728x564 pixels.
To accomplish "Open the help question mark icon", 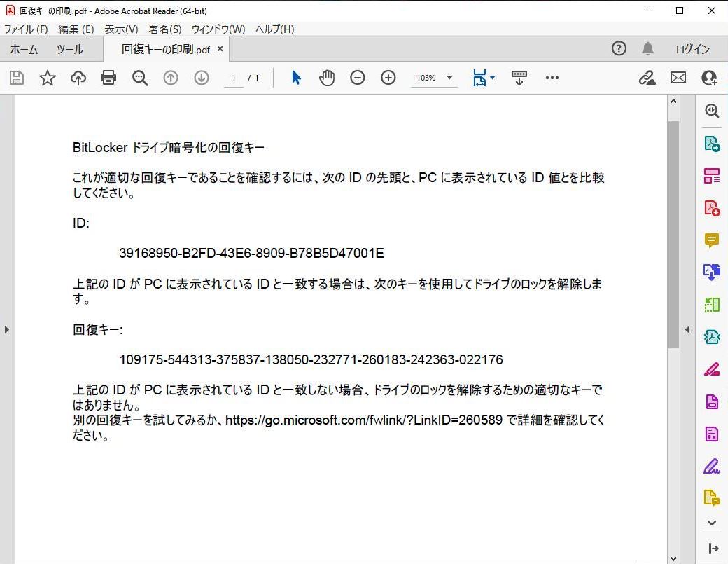I will 619,48.
